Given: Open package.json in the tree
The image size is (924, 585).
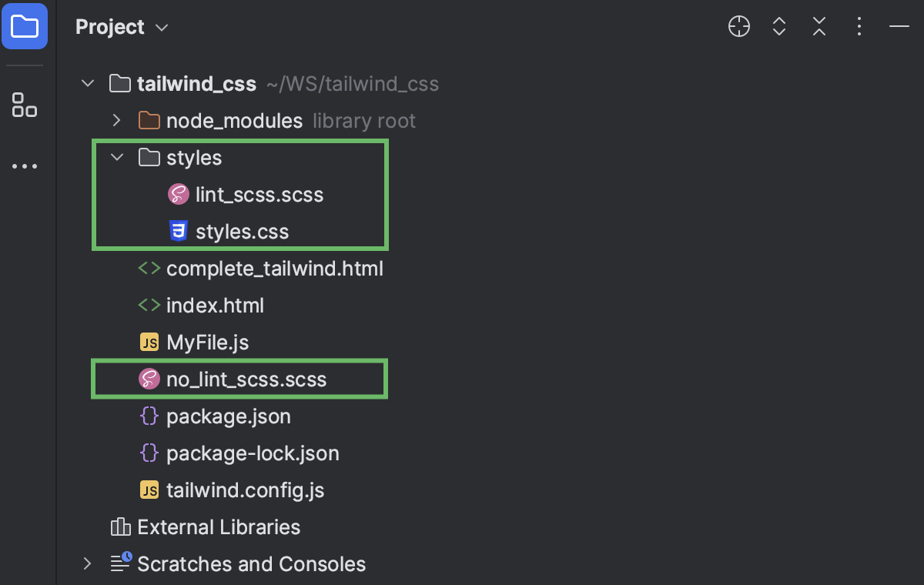Looking at the screenshot, I should (229, 416).
